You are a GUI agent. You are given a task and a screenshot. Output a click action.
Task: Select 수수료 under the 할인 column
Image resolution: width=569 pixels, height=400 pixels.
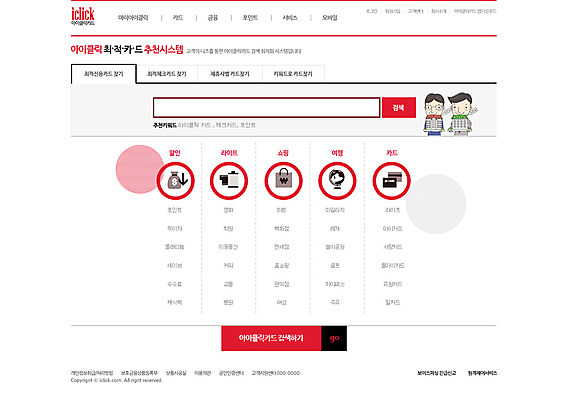[x=175, y=284]
